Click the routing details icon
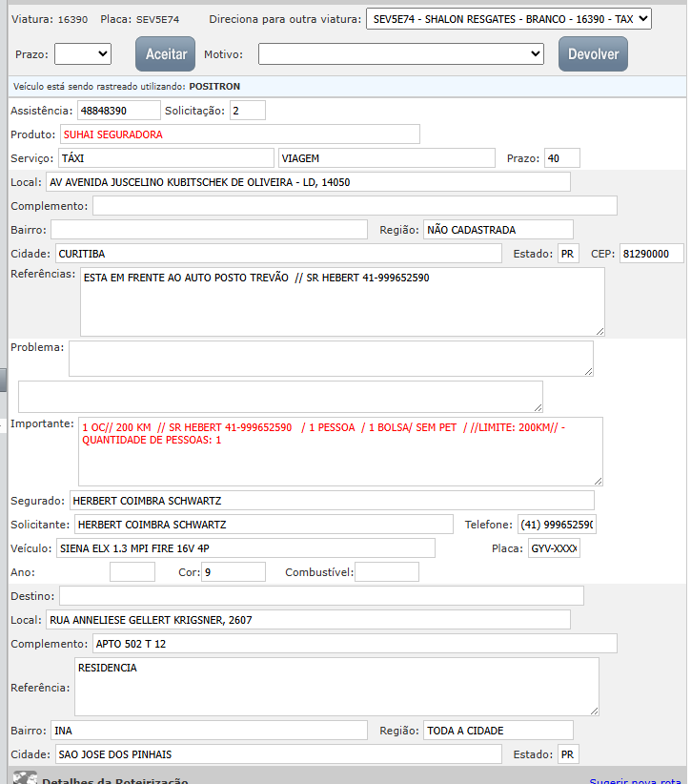 pyautogui.click(x=25, y=778)
